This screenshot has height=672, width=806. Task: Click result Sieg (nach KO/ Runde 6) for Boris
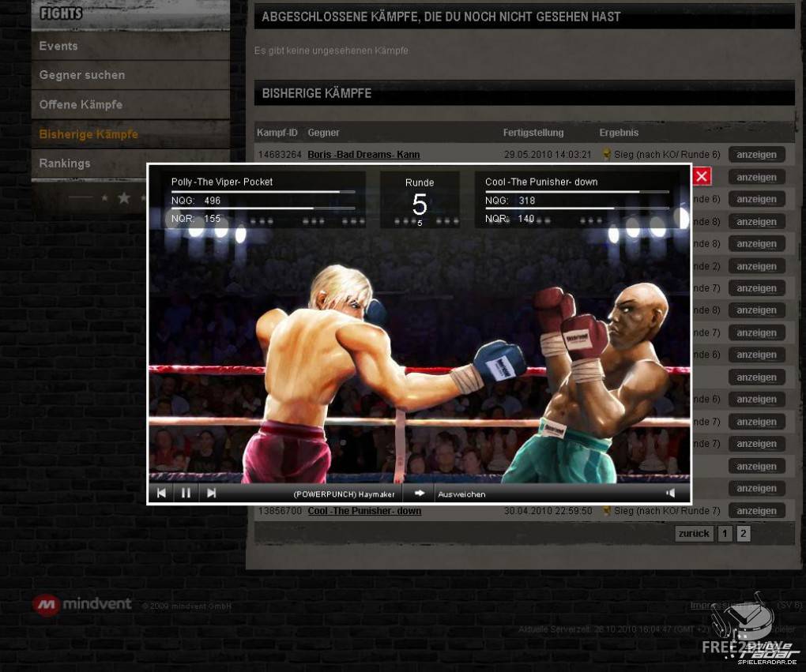pyautogui.click(x=667, y=154)
